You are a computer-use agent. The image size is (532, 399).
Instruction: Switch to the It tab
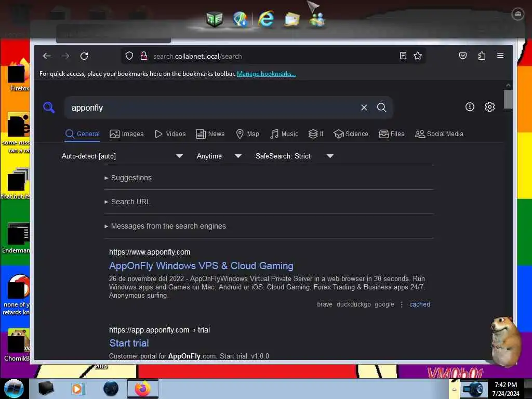click(x=316, y=134)
